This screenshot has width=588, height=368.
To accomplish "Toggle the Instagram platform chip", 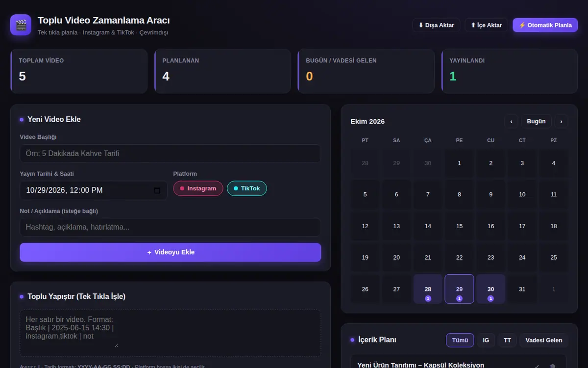I will tap(198, 188).
